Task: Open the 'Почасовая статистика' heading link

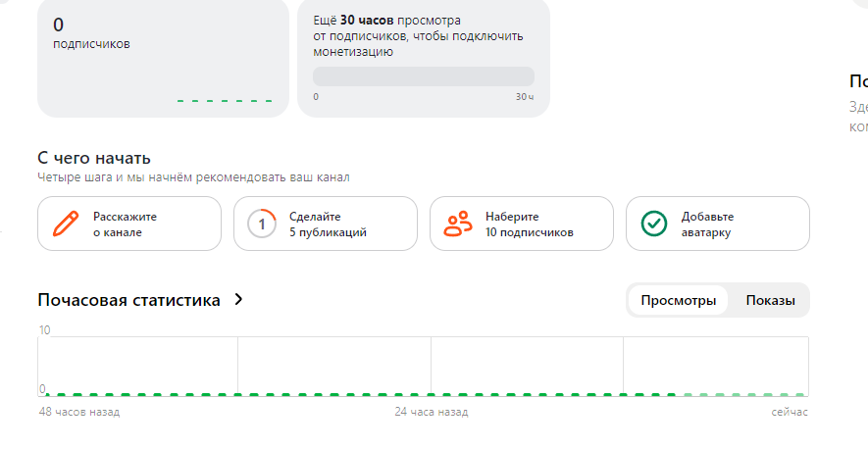Action: [x=128, y=300]
